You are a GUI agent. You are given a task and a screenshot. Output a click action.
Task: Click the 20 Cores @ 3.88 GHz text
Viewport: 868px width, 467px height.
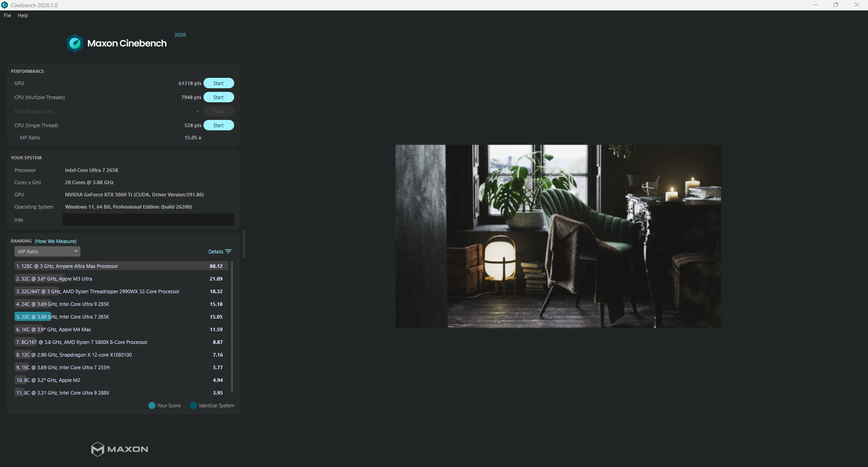[90, 182]
